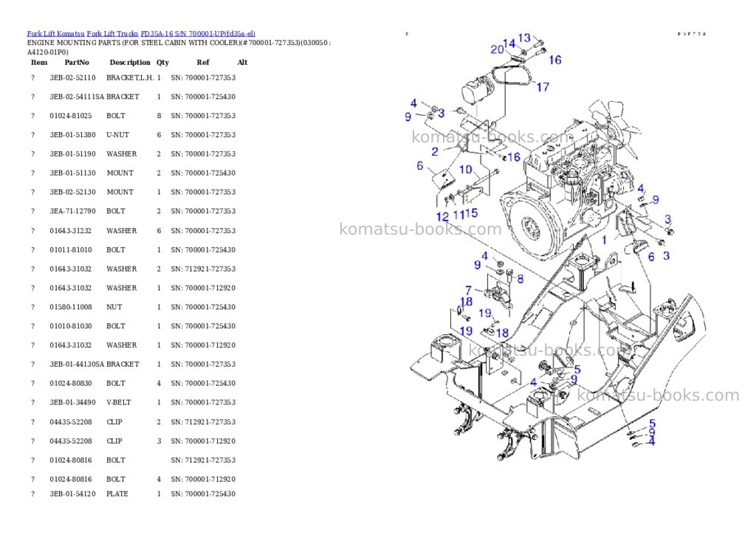Viewport: 756px width, 535px height.
Task: Click diagram callout number 7
Action: (x=468, y=290)
